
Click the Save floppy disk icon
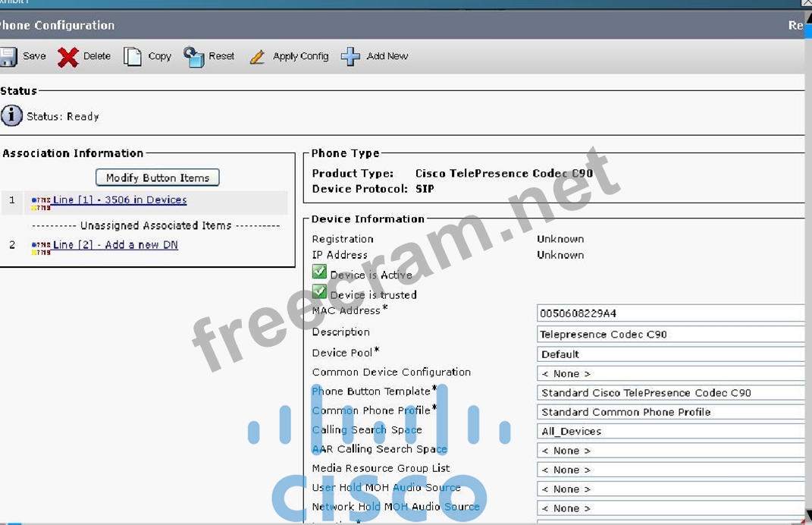8,57
